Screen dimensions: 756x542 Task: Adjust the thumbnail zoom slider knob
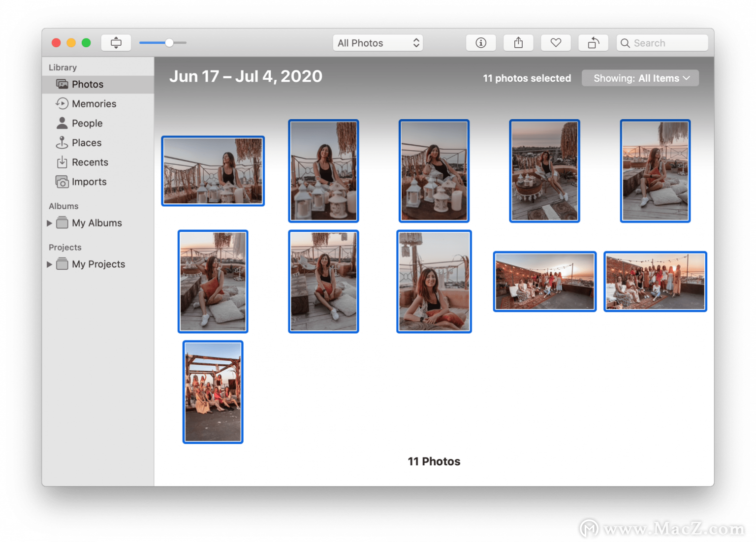169,43
